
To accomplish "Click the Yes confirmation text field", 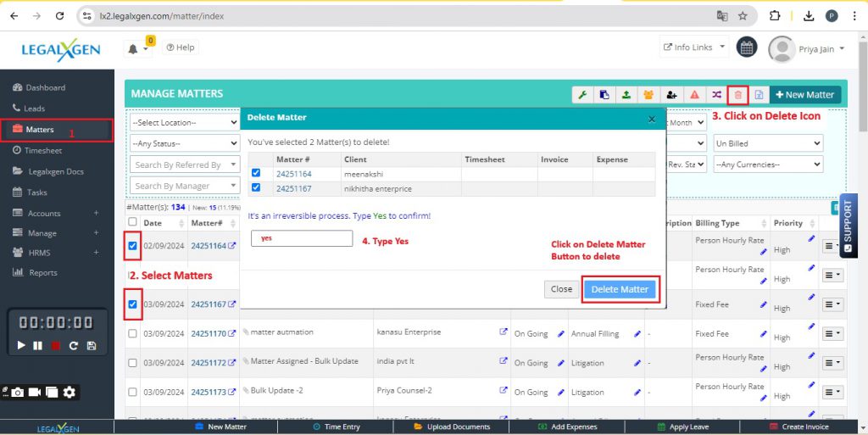I will point(301,239).
